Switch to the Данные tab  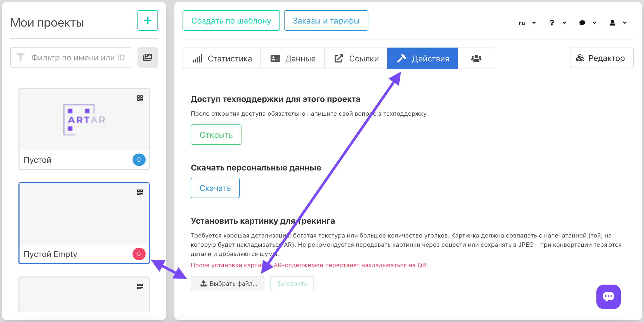tap(293, 58)
